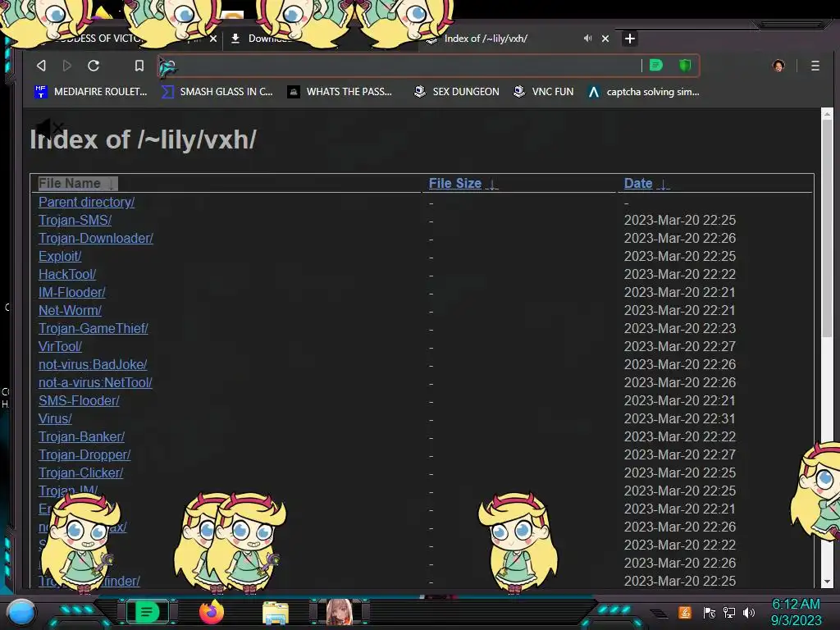Close the Index of /~lily/vxh/ tab
The height and width of the screenshot is (630, 840).
click(x=605, y=39)
